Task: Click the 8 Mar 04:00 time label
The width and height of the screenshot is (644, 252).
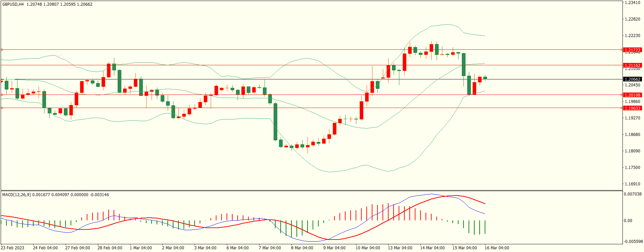Action: click(x=302, y=248)
